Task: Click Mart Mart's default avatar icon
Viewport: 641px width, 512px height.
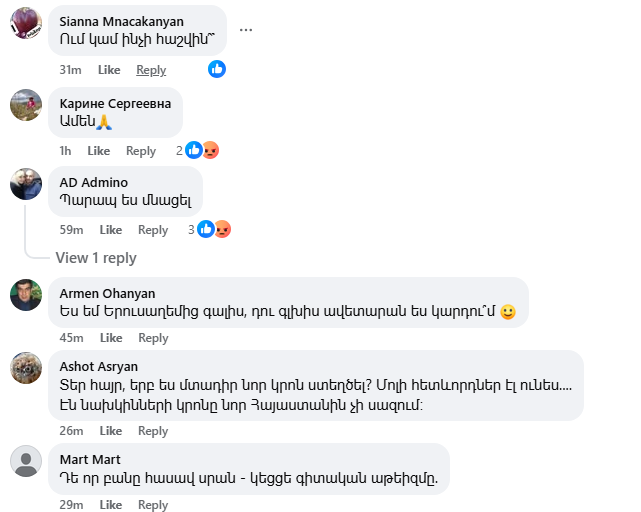Action: (25, 462)
